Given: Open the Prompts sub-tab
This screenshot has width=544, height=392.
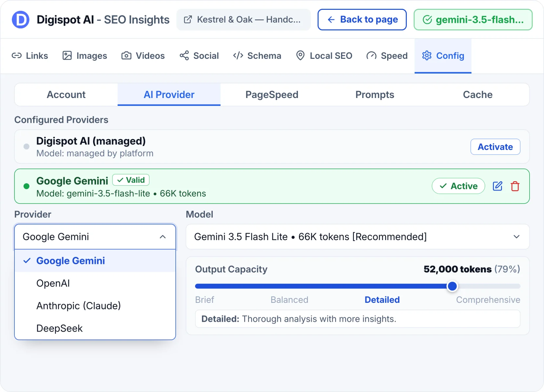Looking at the screenshot, I should tap(375, 95).
